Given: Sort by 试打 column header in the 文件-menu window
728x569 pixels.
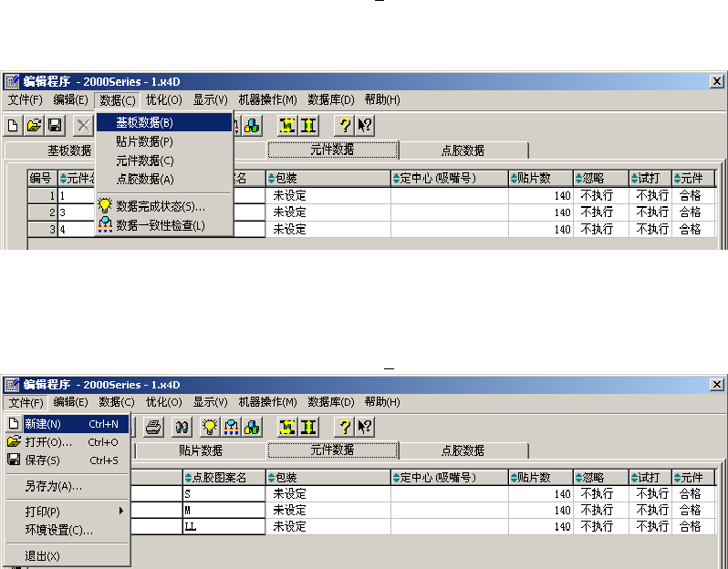Looking at the screenshot, I should (x=650, y=478).
